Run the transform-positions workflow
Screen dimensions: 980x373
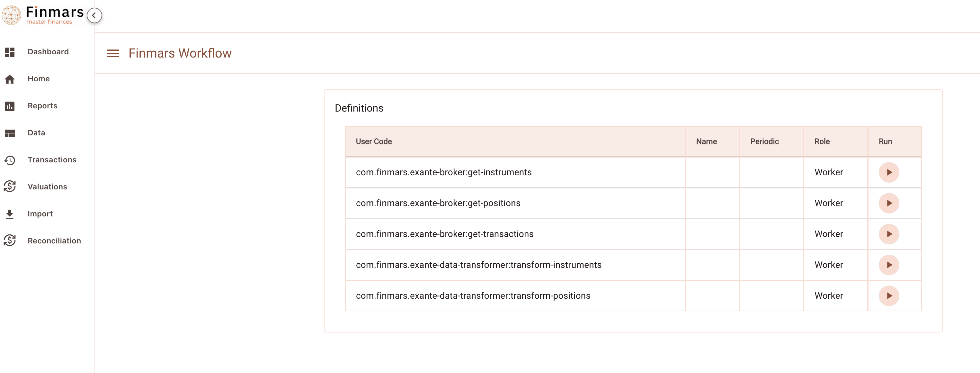[889, 296]
